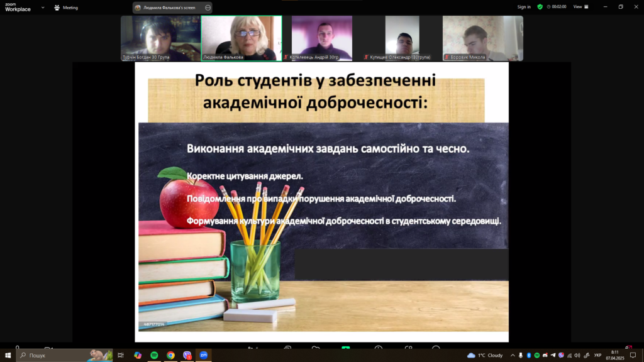Launch Copilot from the taskbar
This screenshot has width=644, height=362.
pyautogui.click(x=138, y=355)
